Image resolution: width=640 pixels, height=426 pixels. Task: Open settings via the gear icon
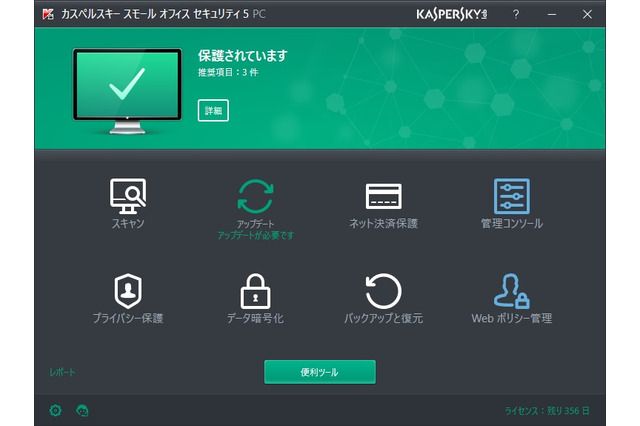click(x=56, y=410)
